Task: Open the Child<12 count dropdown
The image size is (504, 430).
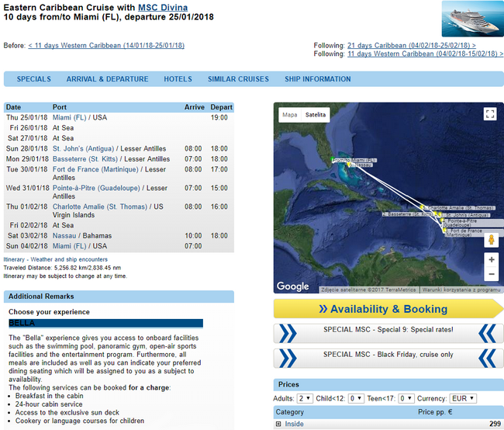Action: [356, 398]
